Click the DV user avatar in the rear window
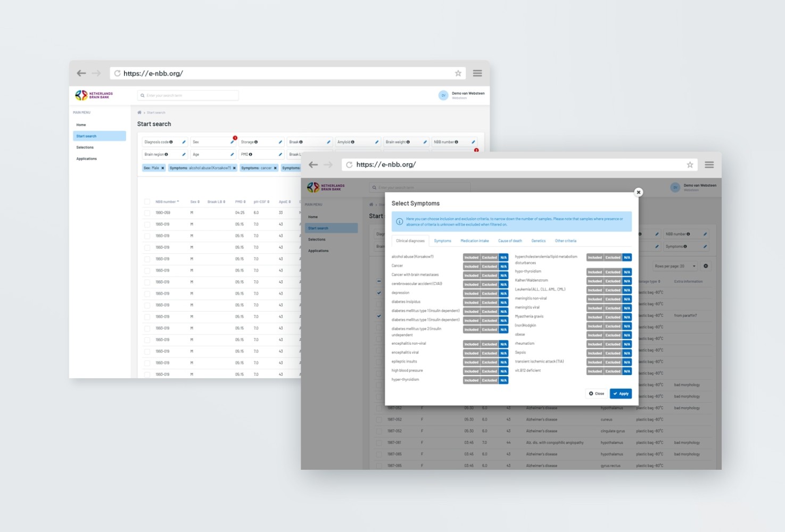 click(443, 95)
